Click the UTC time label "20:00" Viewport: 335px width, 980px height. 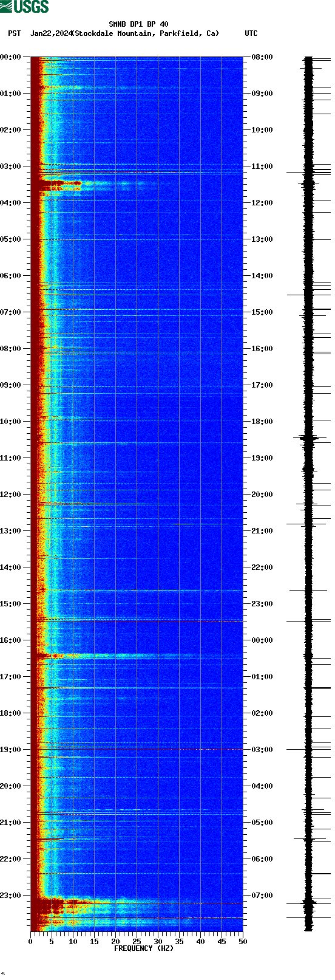click(x=262, y=495)
